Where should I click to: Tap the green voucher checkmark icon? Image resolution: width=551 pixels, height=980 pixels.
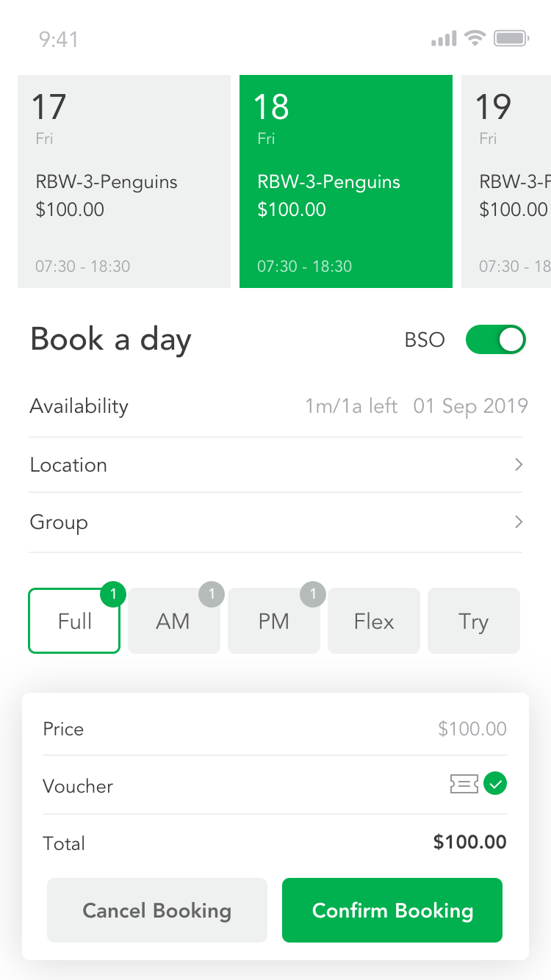click(x=496, y=785)
